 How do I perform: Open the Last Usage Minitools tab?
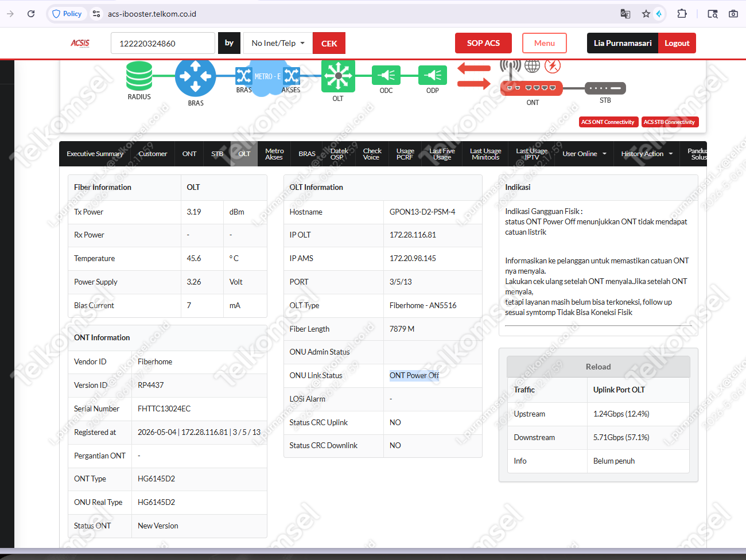pos(485,154)
